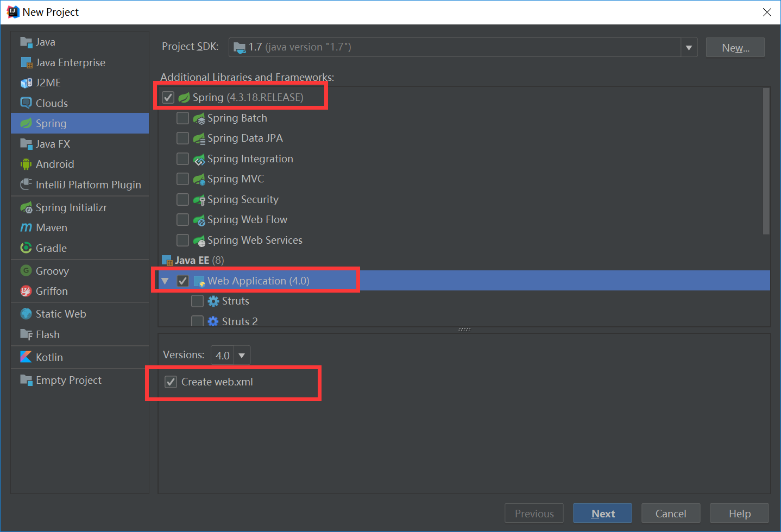Image resolution: width=781 pixels, height=532 pixels.
Task: Check the Spring Web Flow checkbox
Action: (183, 220)
